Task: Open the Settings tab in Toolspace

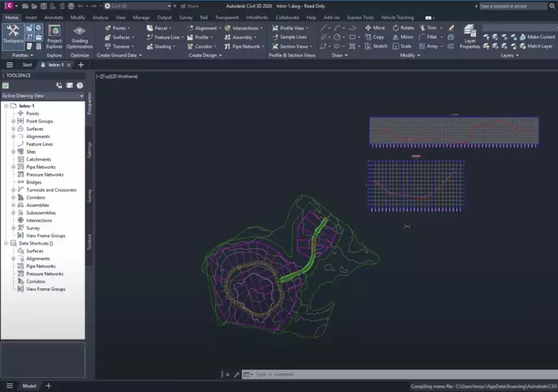Action: (89, 150)
